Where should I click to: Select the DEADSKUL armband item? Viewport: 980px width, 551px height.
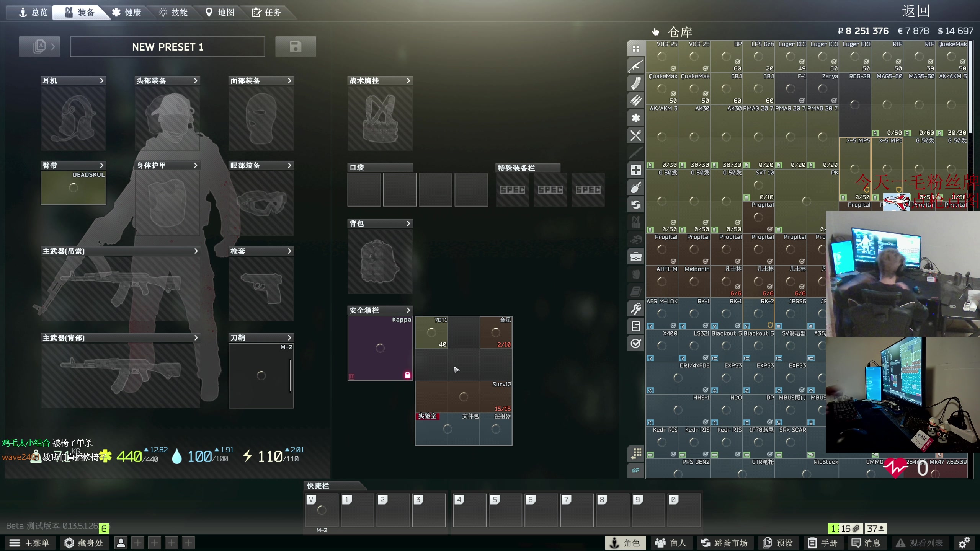tap(73, 187)
